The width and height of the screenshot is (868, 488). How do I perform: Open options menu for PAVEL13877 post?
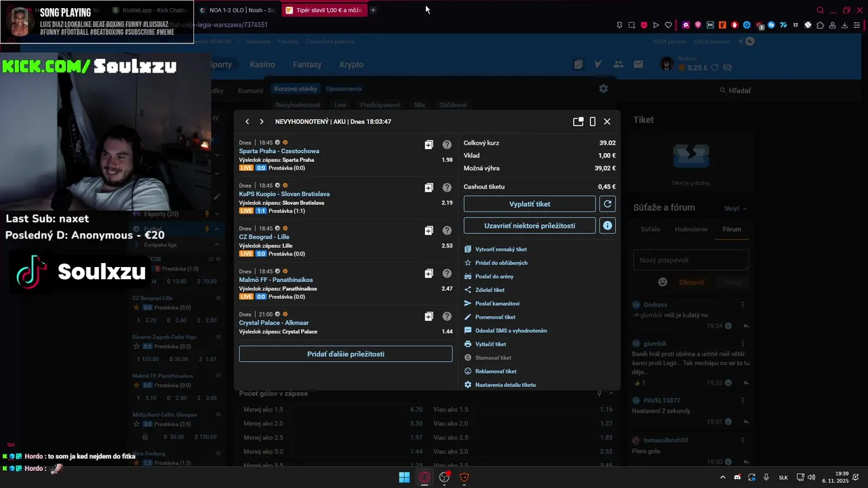[743, 401]
